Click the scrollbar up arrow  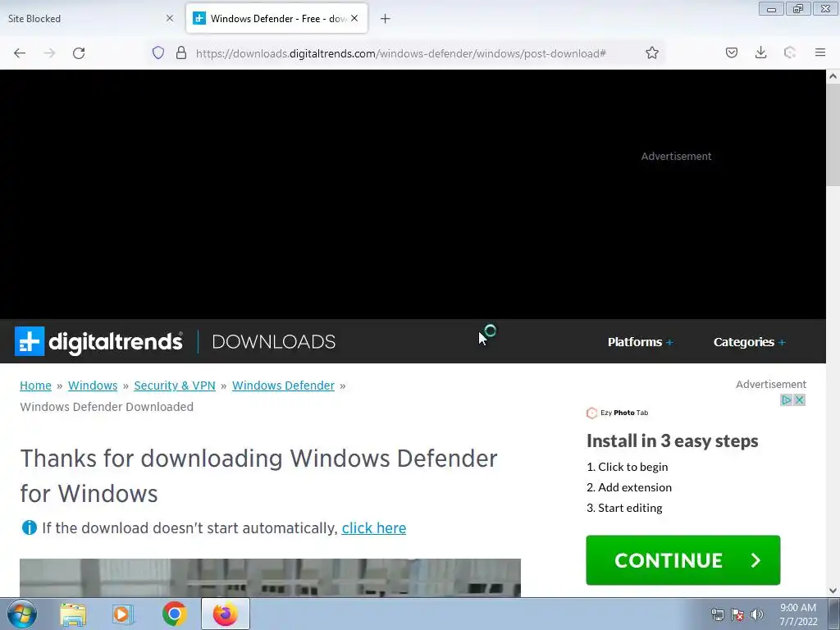833,76
